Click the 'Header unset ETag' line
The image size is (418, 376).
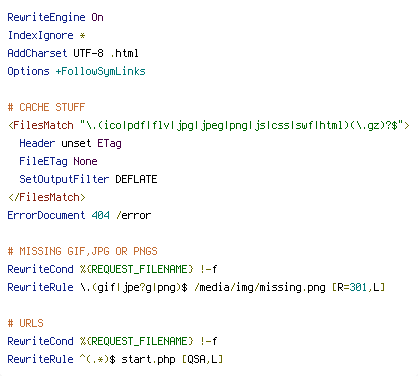pos(70,143)
